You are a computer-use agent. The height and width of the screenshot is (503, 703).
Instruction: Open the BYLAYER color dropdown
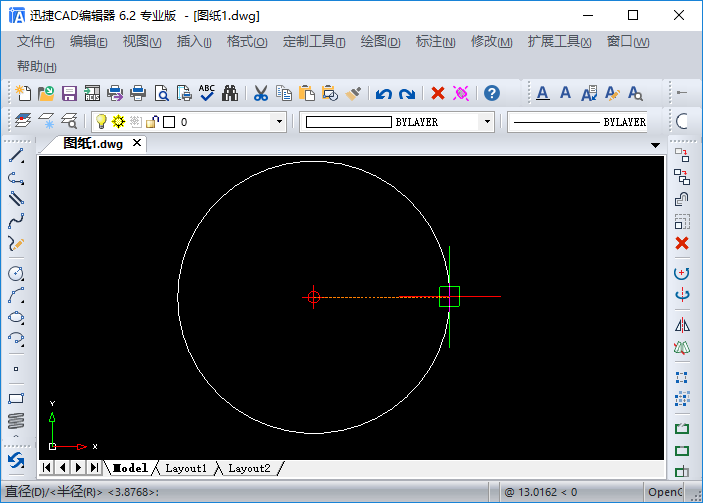click(487, 121)
